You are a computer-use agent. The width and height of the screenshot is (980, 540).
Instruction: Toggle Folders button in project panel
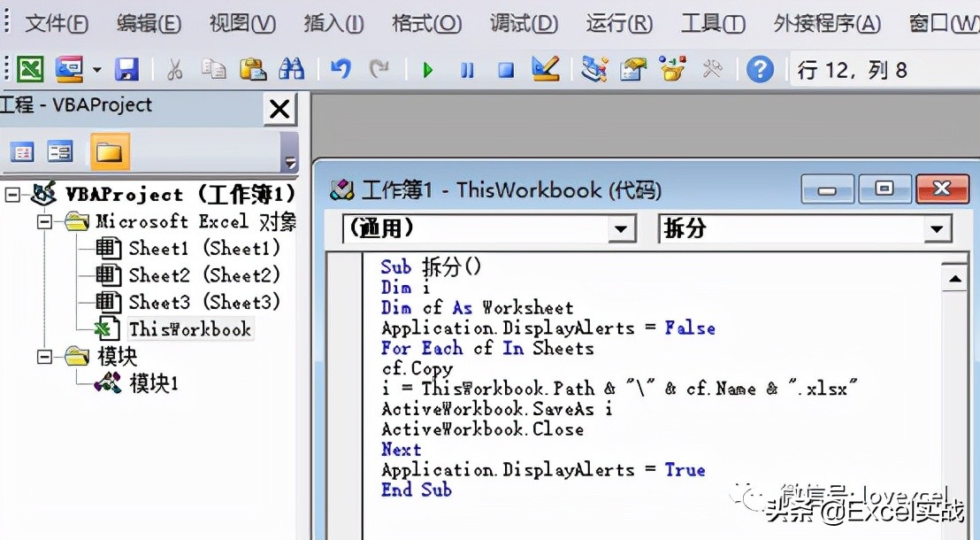click(x=110, y=152)
